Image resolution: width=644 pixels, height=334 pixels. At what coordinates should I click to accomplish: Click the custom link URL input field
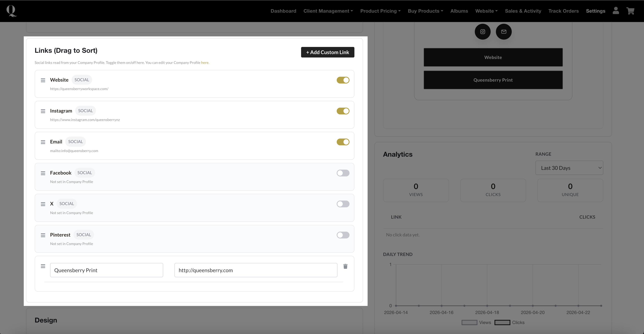tap(255, 270)
